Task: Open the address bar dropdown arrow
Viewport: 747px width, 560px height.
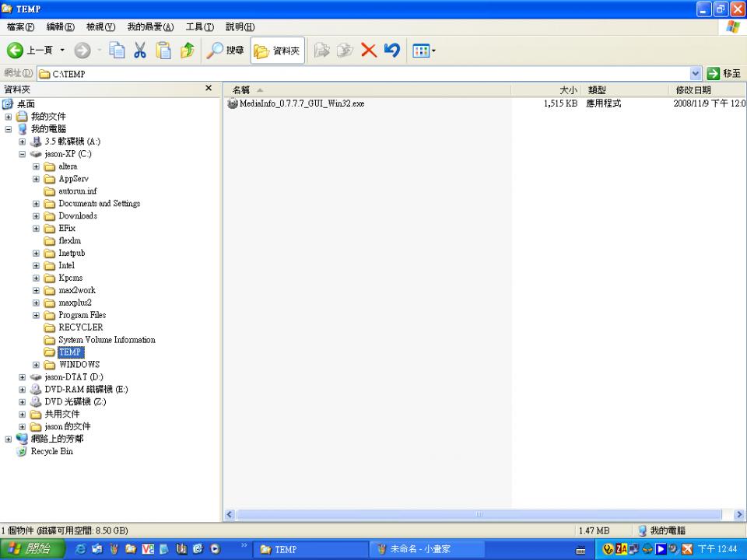Action: click(x=695, y=74)
